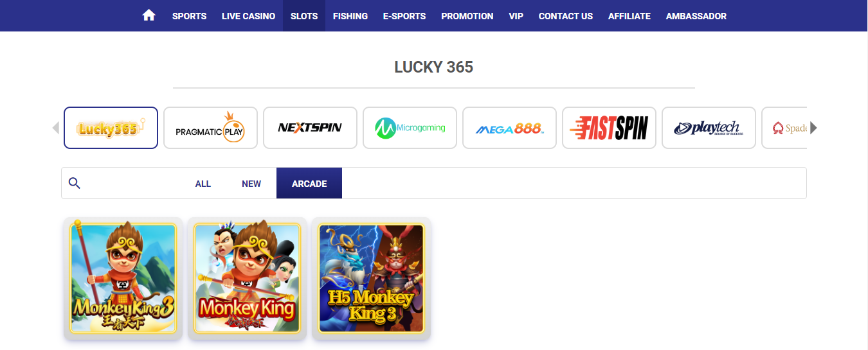Viewport: 868px width, 350px height.
Task: Select the FastSpin provider logo
Action: [x=609, y=128]
